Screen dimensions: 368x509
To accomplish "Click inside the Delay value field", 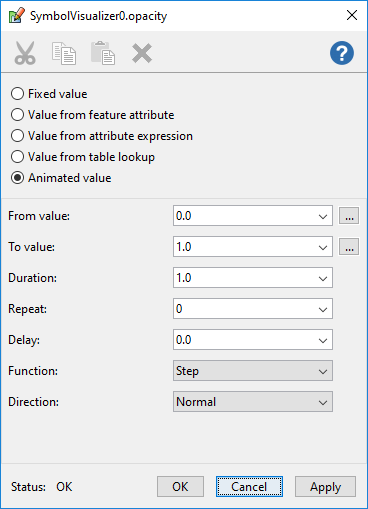I will coord(245,340).
